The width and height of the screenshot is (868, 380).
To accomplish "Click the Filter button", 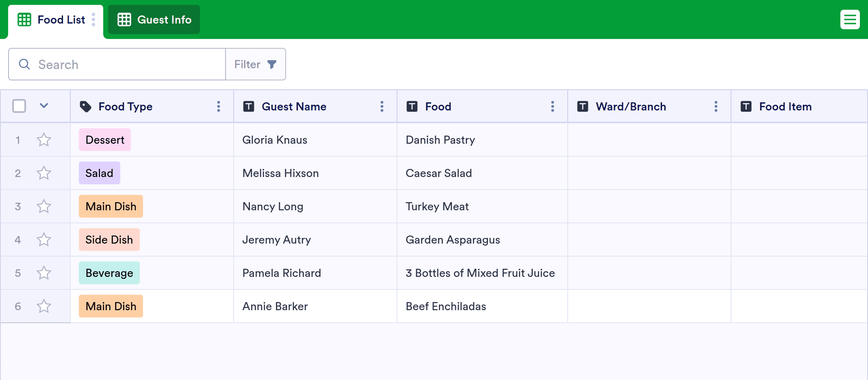I will [x=255, y=64].
